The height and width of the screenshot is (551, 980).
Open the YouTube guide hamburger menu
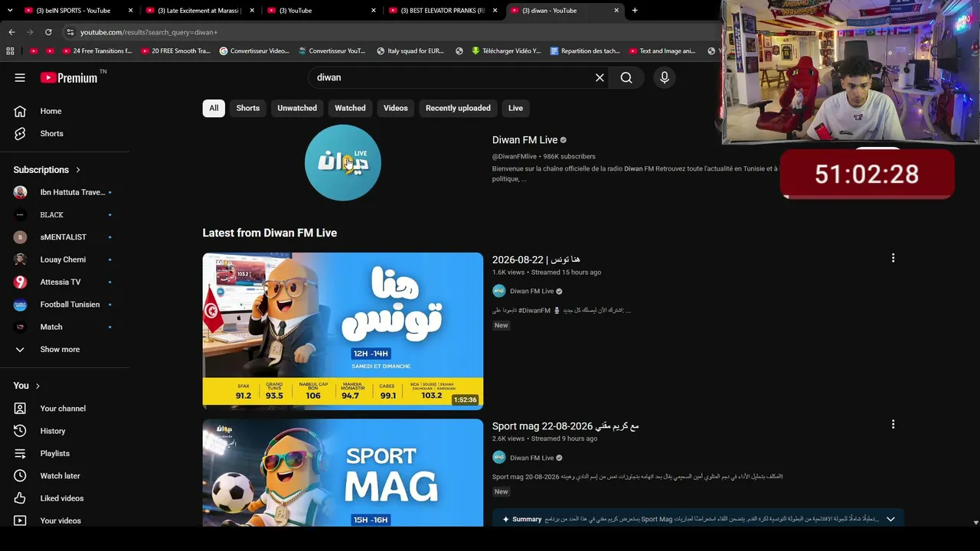20,77
